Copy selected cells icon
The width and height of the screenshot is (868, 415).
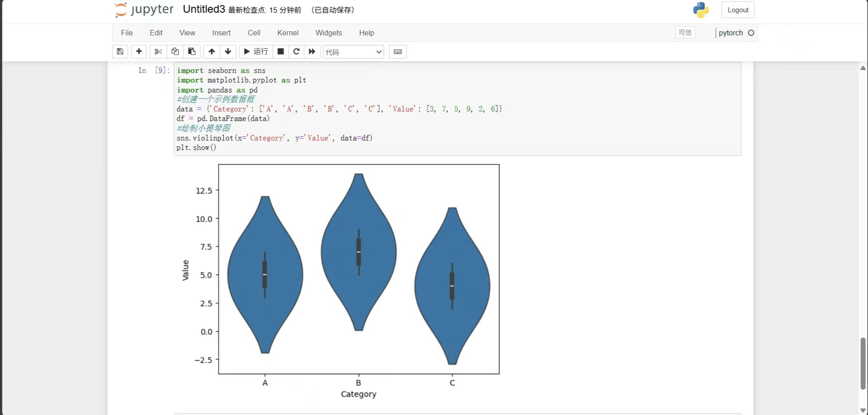click(x=175, y=52)
